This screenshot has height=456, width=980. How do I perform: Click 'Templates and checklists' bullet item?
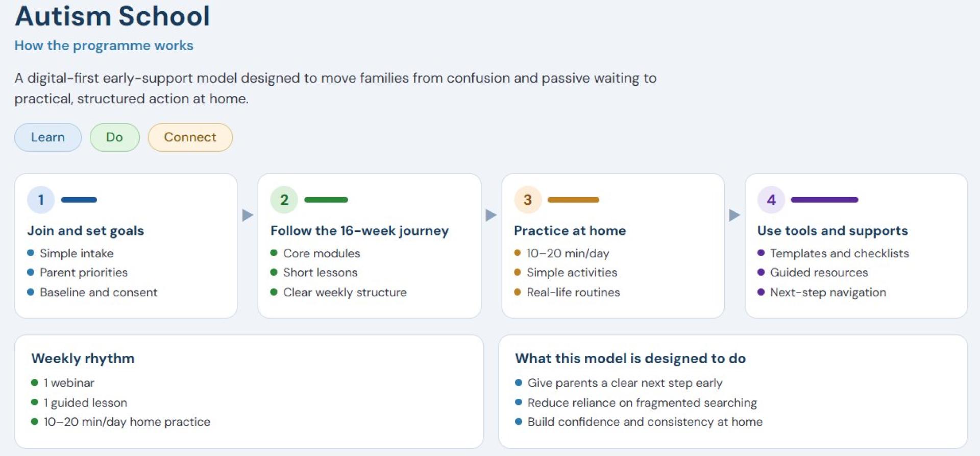[x=839, y=253]
